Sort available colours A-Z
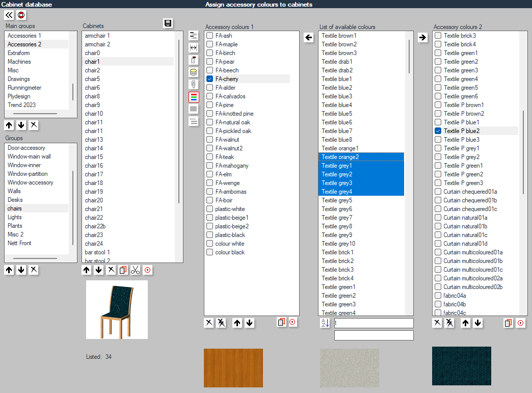Image resolution: width=532 pixels, height=393 pixels. coord(325,323)
